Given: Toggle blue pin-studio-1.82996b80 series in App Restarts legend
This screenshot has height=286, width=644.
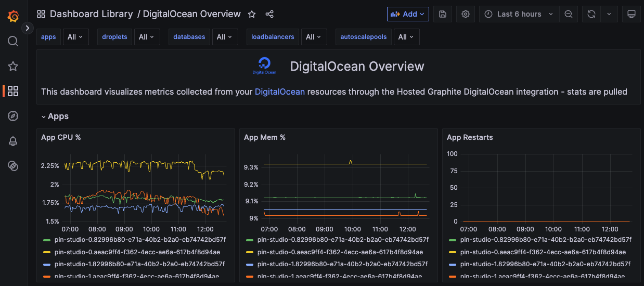Looking at the screenshot, I should pos(545,264).
